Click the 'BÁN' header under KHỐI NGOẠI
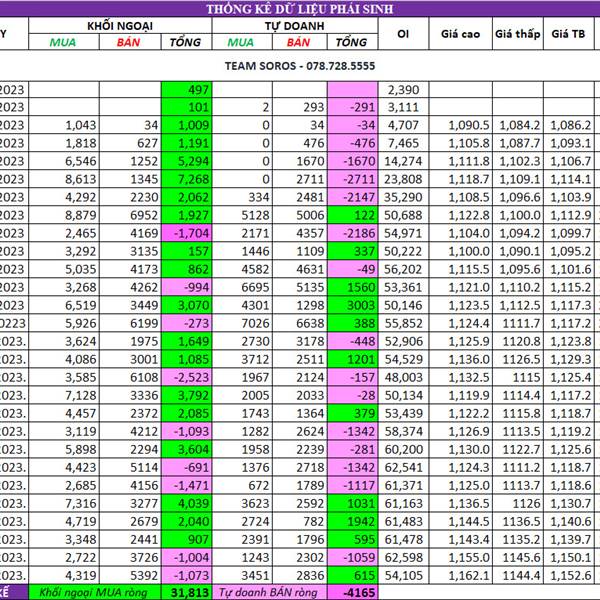This screenshot has height=600, width=600. 129,42
